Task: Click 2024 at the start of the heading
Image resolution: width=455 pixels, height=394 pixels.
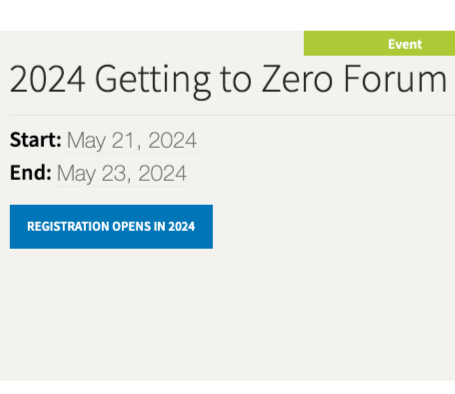Action: pyautogui.click(x=47, y=79)
